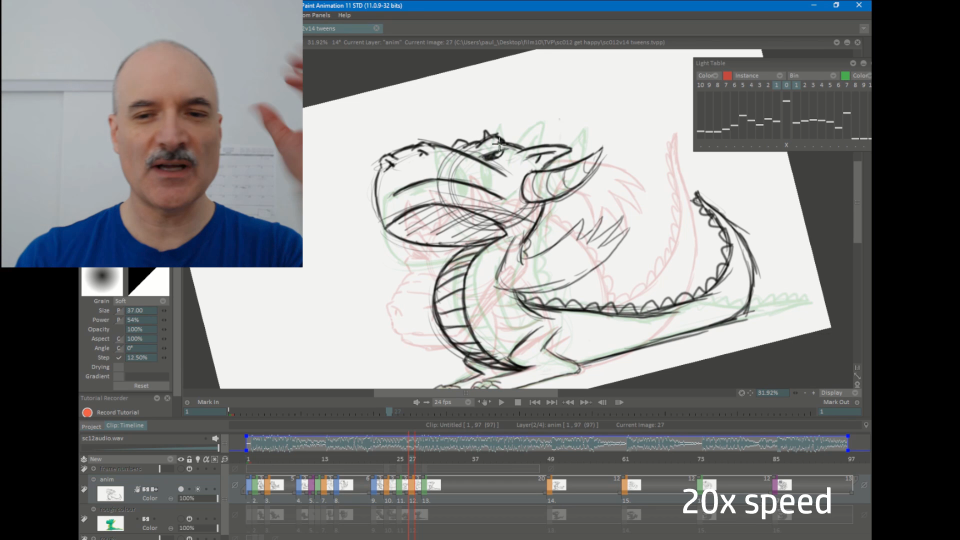Click the anim layer 100% opacity field
Viewport: 960px width, 540px height.
pyautogui.click(x=196, y=498)
